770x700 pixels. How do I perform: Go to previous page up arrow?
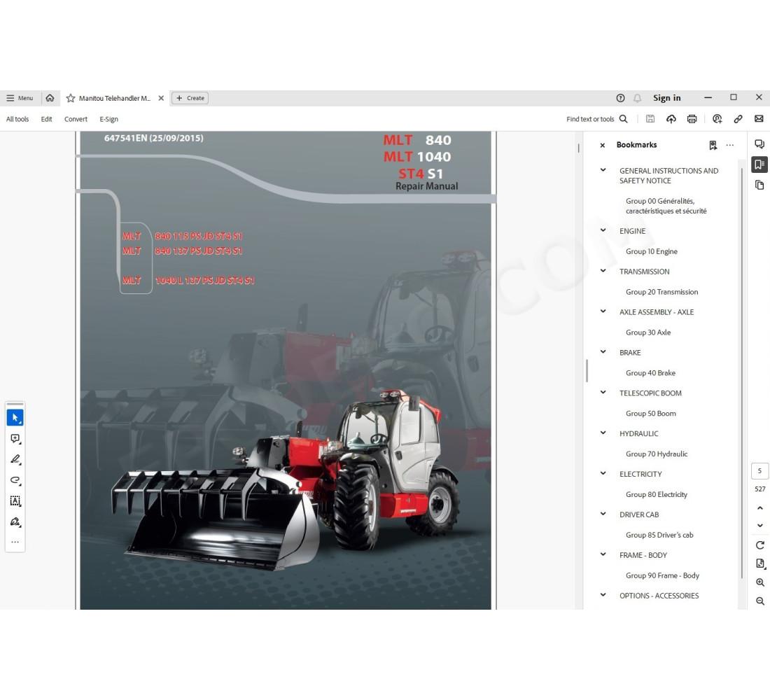[x=759, y=508]
